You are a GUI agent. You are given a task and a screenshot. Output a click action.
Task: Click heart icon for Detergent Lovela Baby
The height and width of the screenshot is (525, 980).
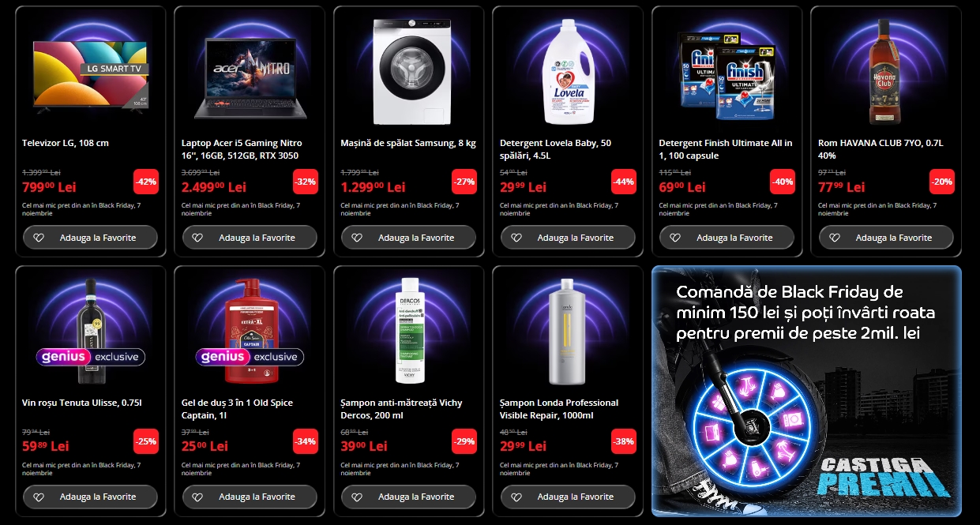(516, 238)
